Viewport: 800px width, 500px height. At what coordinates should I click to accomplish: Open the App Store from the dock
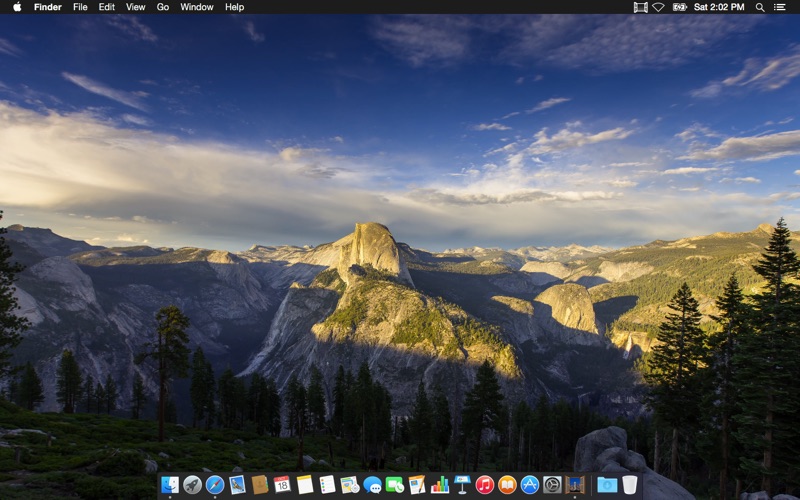pos(530,485)
